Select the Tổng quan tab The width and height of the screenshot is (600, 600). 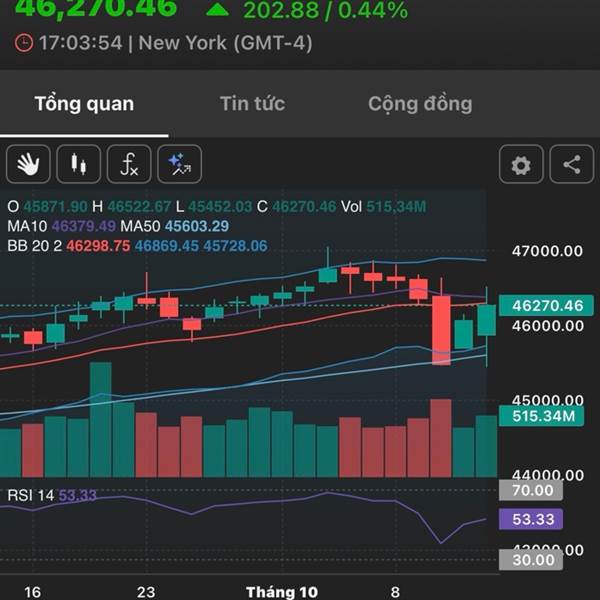click(84, 104)
